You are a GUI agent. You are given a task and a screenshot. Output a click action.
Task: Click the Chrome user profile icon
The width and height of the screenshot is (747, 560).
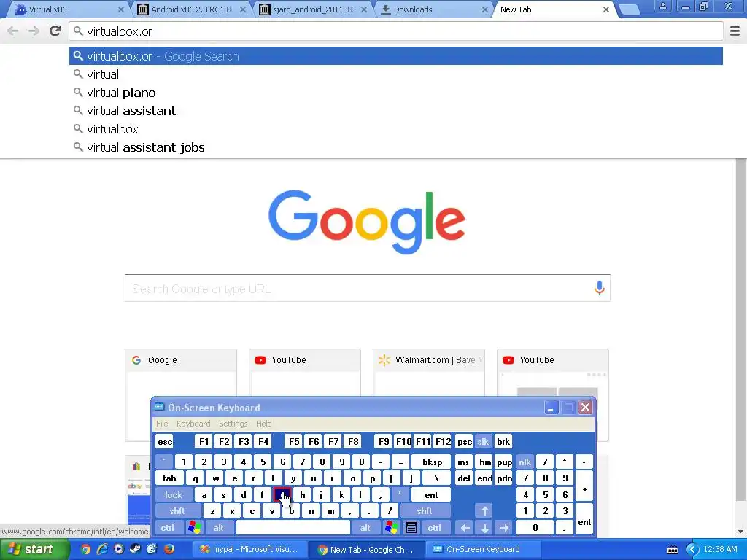pyautogui.click(x=662, y=6)
